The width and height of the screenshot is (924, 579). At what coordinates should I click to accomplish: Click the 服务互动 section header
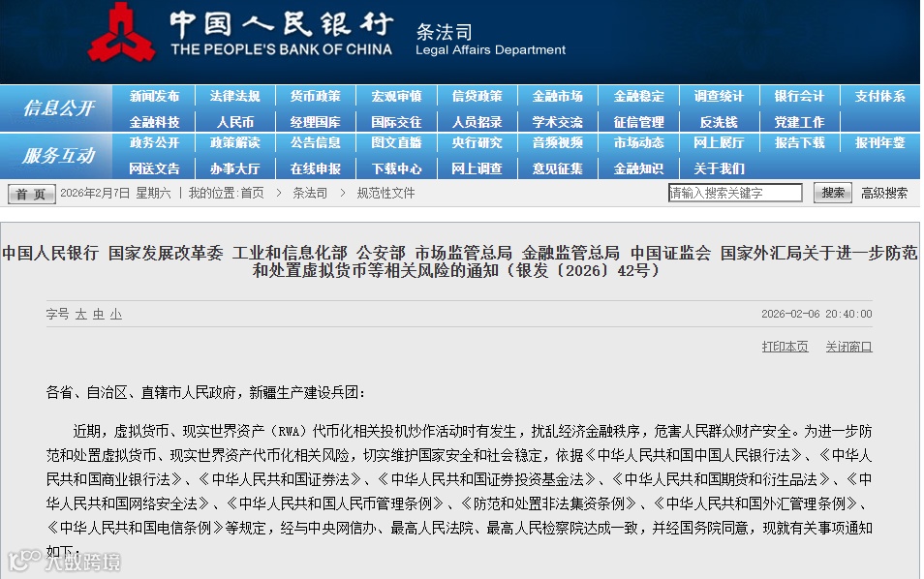coord(58,156)
